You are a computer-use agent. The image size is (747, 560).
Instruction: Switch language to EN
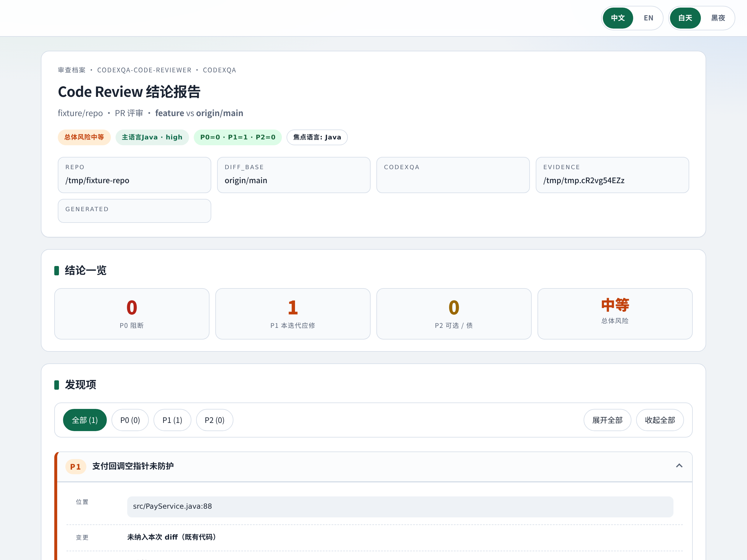pyautogui.click(x=648, y=18)
